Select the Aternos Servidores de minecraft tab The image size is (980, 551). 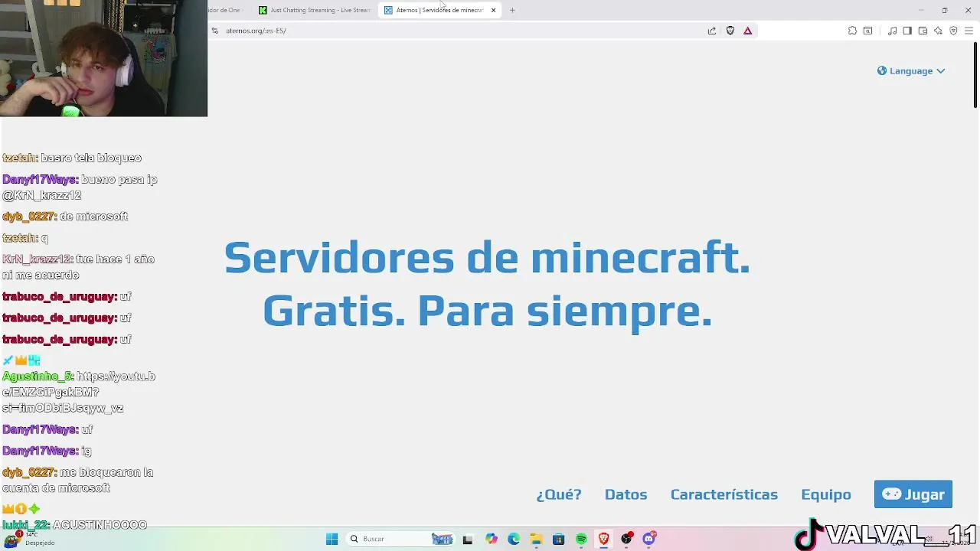(439, 10)
